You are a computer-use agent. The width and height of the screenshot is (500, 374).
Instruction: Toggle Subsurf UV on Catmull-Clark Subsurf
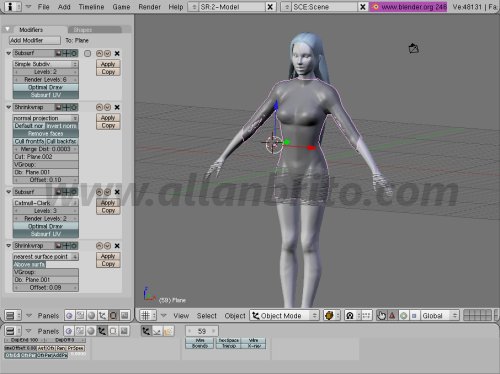pos(46,234)
